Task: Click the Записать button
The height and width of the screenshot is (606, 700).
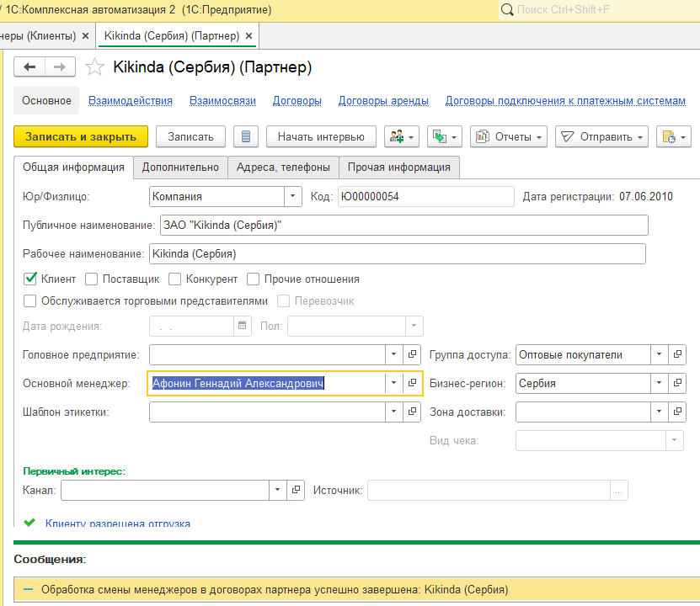Action: (190, 136)
